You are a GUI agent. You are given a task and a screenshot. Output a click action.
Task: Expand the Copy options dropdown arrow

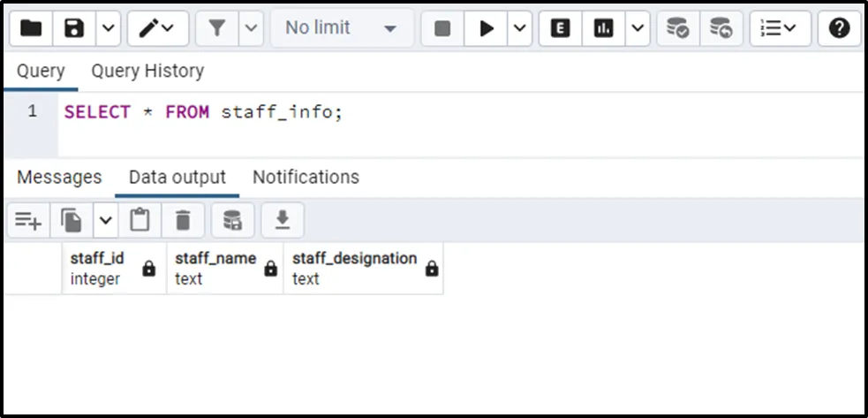click(x=106, y=220)
